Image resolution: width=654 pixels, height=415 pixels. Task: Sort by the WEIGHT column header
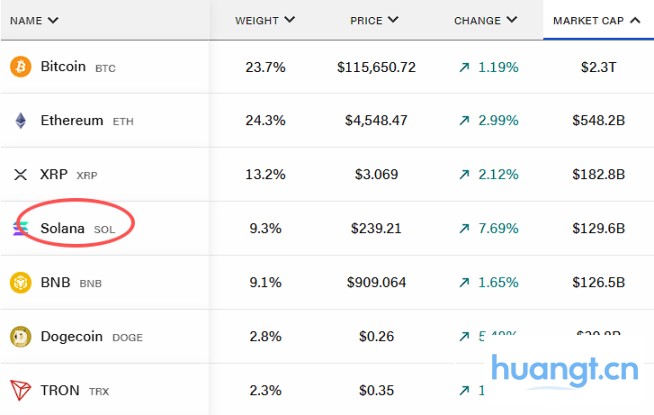pyautogui.click(x=265, y=20)
